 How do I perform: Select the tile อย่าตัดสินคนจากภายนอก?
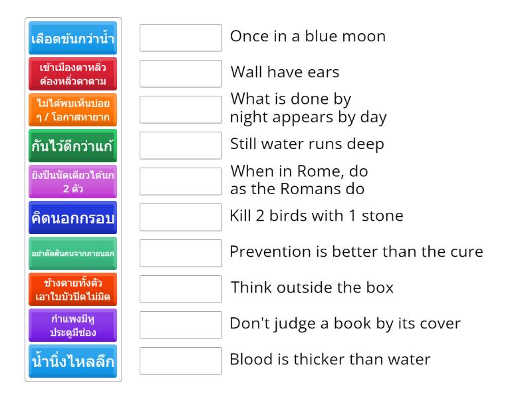(73, 253)
